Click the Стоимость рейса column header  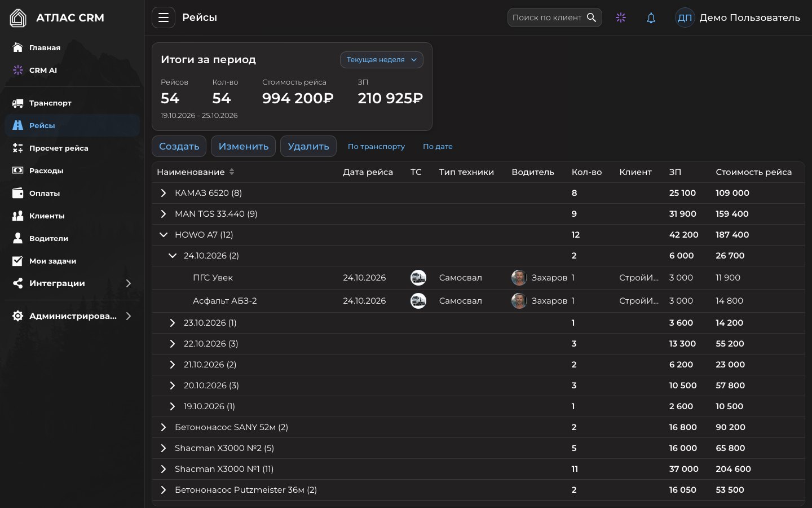[x=753, y=172]
